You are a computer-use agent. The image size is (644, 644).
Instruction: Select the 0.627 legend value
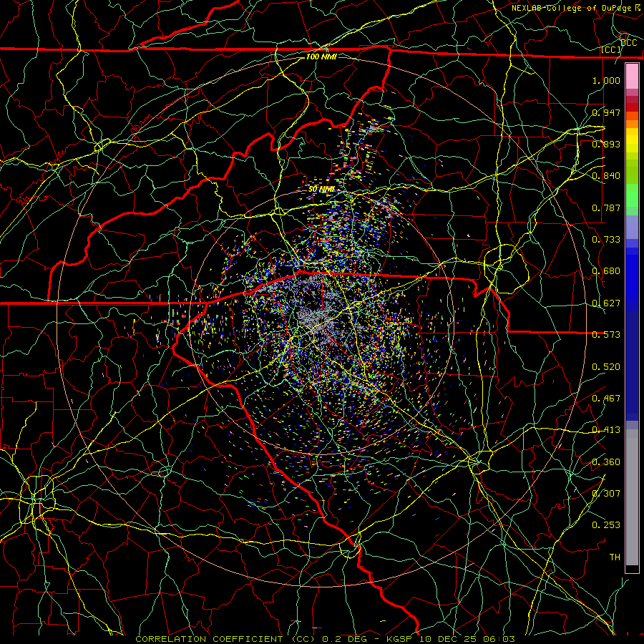[x=606, y=303]
